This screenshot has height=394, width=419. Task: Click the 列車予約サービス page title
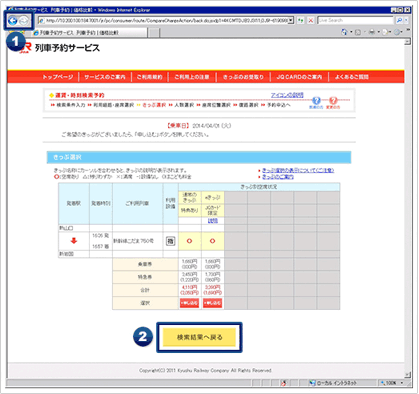67,48
